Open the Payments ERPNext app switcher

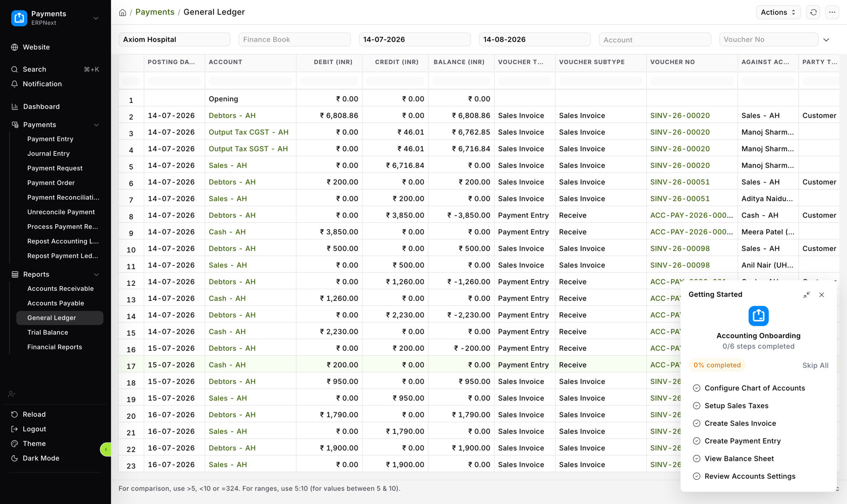pos(55,18)
